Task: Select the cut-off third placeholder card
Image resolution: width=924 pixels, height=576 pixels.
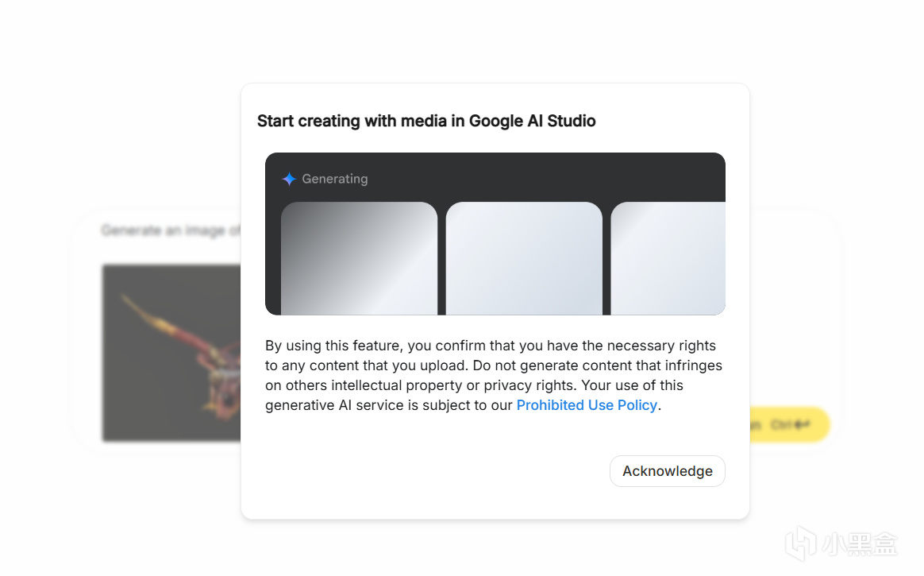Action: click(668, 258)
